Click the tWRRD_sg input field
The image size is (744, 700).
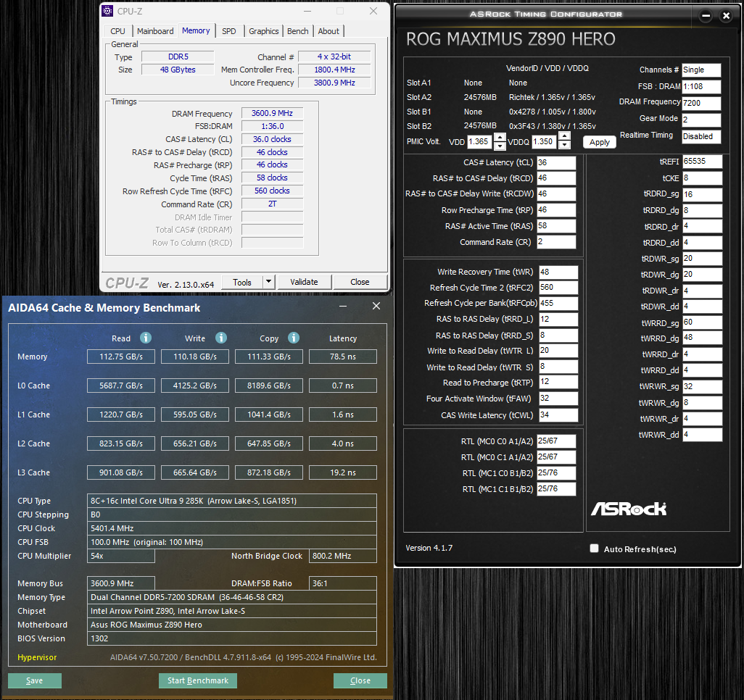(702, 322)
